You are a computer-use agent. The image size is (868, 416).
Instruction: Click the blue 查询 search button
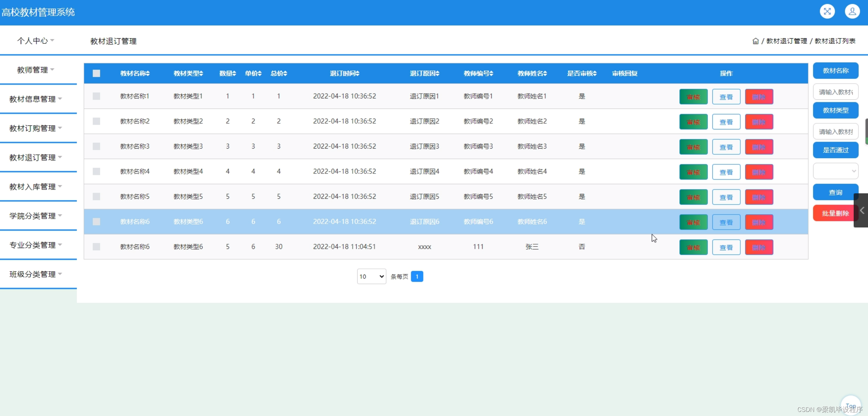click(x=835, y=192)
